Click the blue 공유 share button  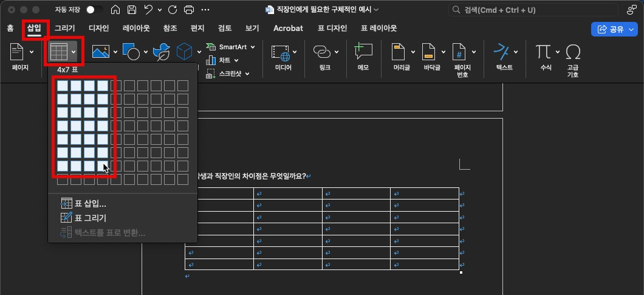[614, 29]
